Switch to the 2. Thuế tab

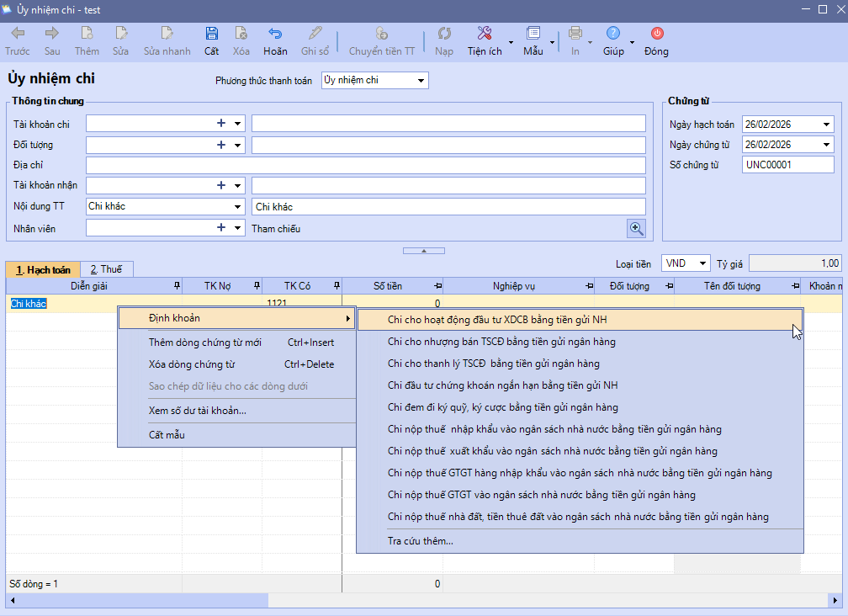(107, 269)
